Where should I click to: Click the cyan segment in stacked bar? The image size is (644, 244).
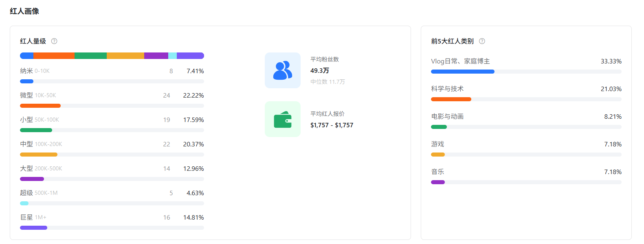172,56
